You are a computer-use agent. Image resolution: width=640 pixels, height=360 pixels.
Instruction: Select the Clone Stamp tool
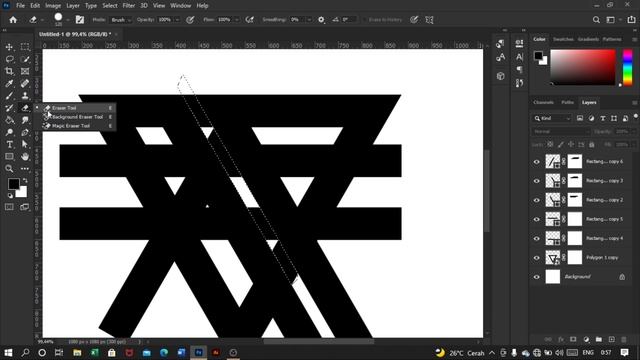25,96
